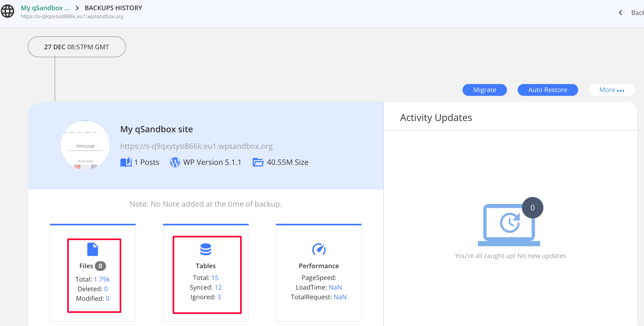Click the Files modified count badge

(100, 266)
